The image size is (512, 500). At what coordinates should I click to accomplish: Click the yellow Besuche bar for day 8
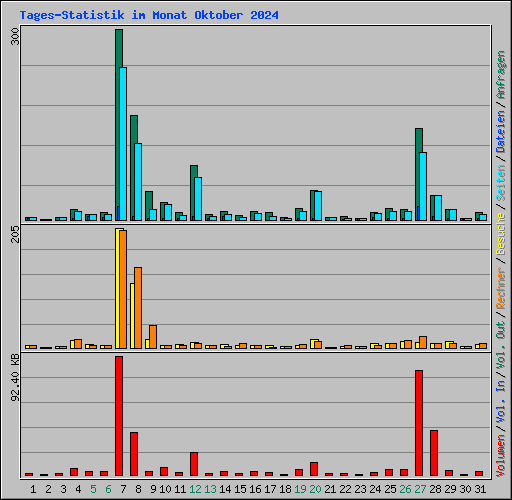click(x=132, y=316)
